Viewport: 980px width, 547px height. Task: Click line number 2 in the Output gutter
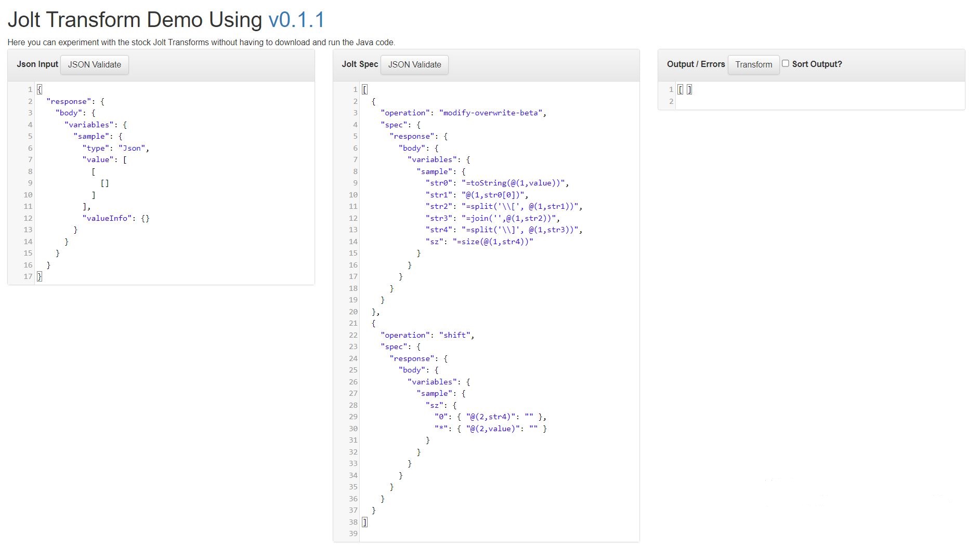pos(671,101)
